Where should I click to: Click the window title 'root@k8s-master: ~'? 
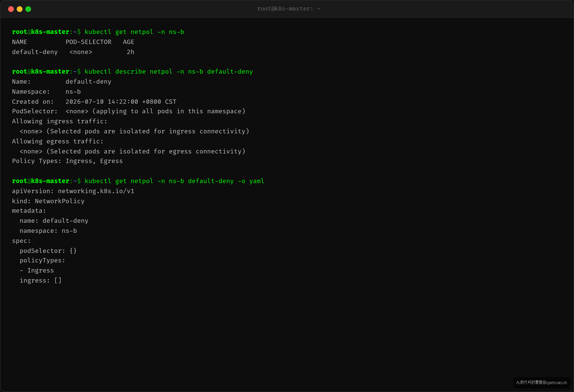(x=289, y=9)
